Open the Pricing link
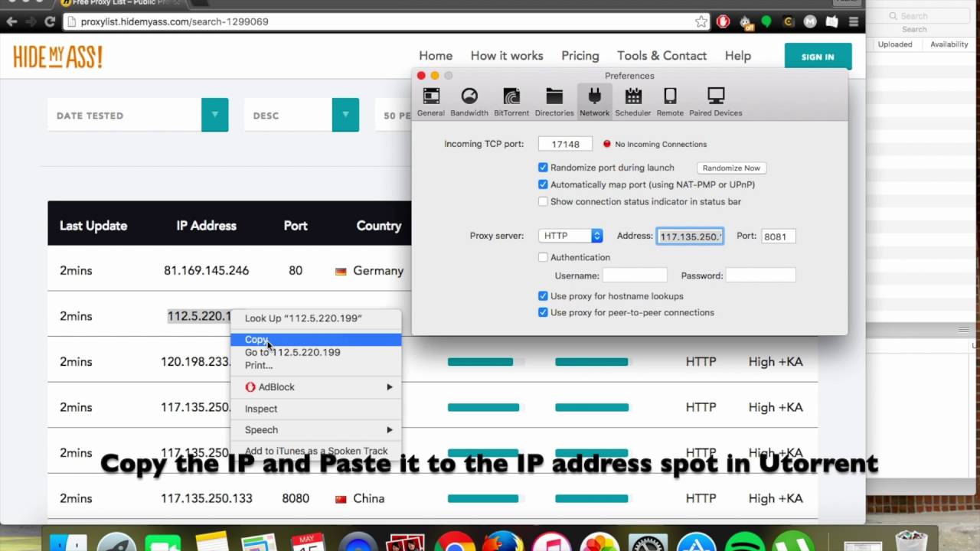Viewport: 980px width, 551px height. tap(580, 56)
